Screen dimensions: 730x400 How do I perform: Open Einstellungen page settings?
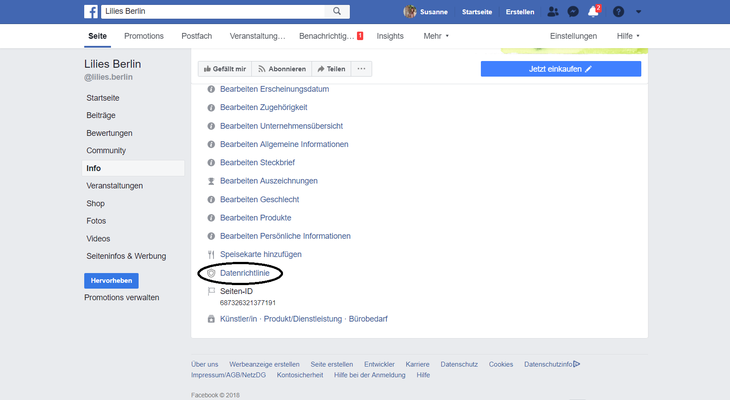[573, 36]
